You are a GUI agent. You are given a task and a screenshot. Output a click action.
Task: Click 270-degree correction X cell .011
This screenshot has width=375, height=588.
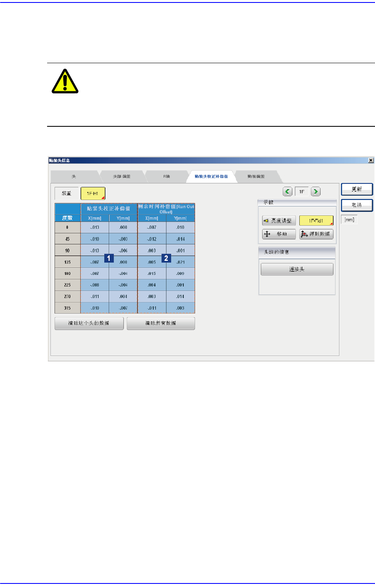95,296
